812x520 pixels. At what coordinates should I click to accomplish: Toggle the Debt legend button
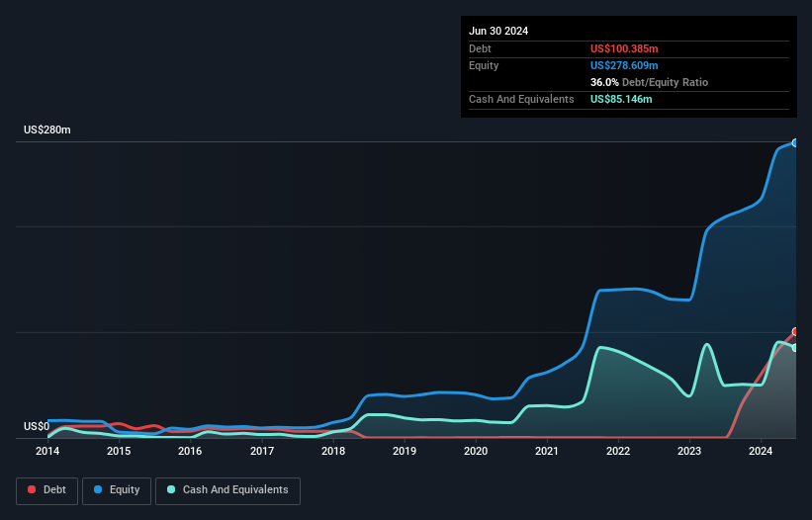(x=47, y=490)
